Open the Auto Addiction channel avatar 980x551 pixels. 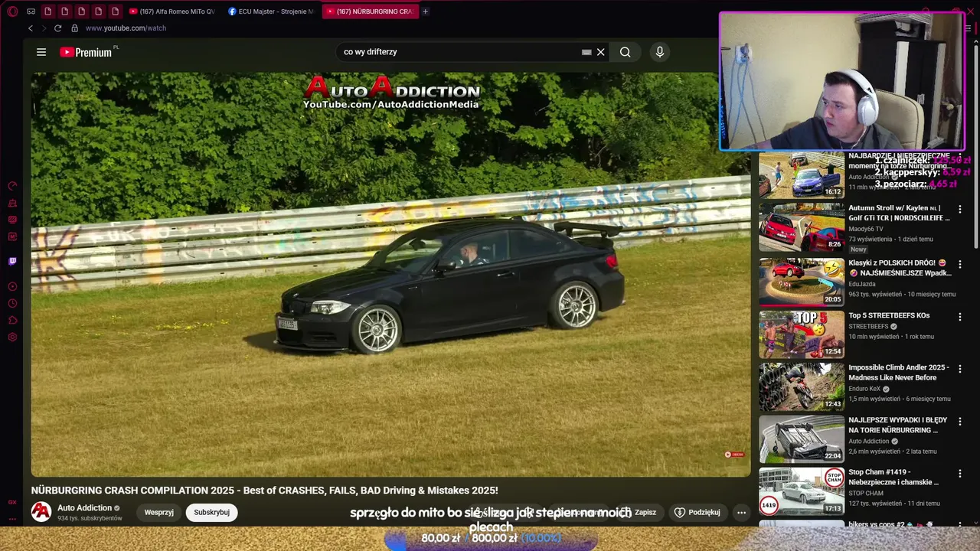pos(41,512)
